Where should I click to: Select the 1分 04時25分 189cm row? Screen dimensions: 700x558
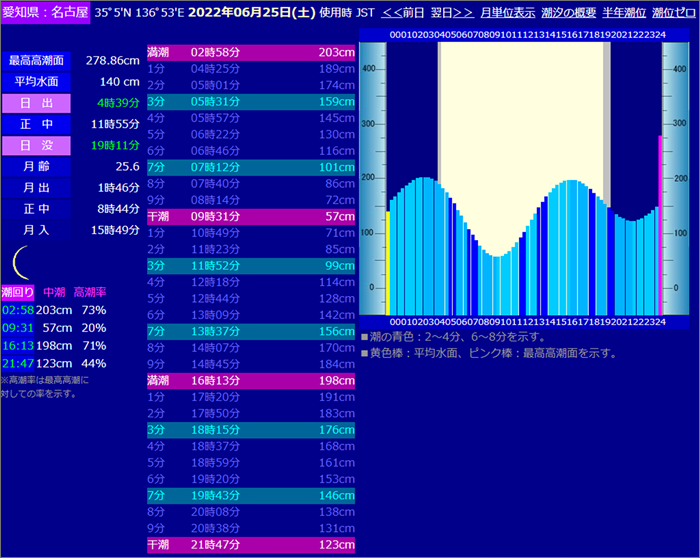(x=251, y=69)
